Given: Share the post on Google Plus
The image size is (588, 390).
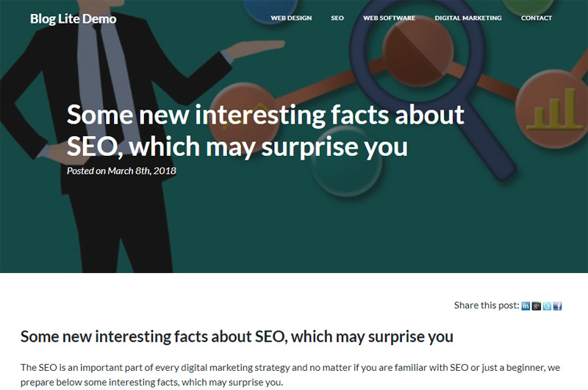Looking at the screenshot, I should [x=537, y=306].
